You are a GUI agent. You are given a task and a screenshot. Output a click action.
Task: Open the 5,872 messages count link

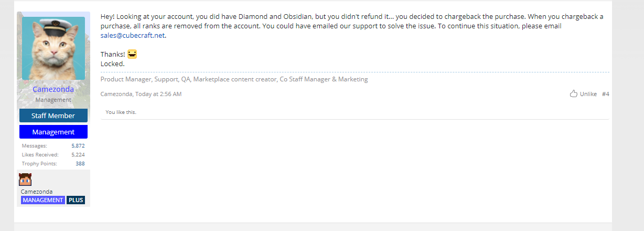tap(78, 145)
